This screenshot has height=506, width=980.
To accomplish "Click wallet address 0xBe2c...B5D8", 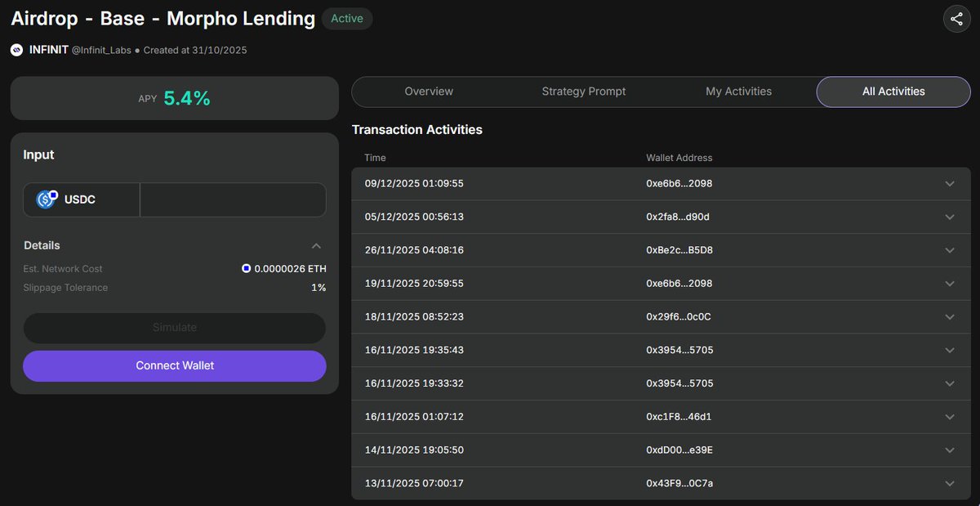I will click(x=679, y=250).
